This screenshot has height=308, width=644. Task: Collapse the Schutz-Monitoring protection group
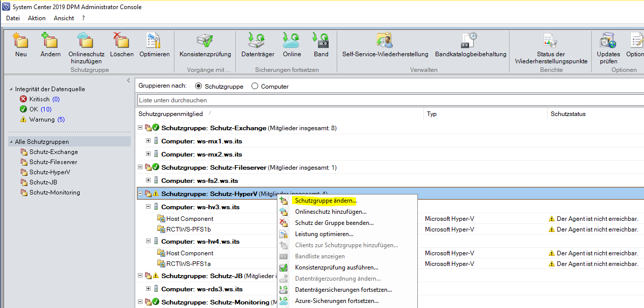(140, 302)
